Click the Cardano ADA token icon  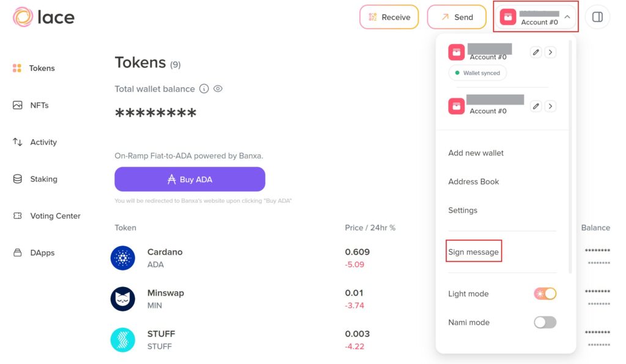coord(123,258)
